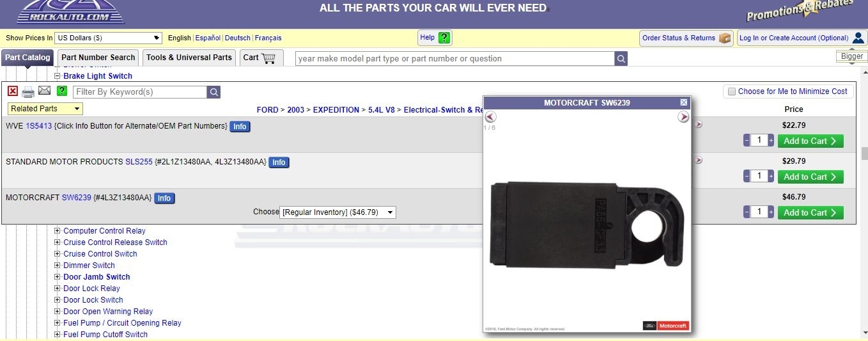Click the user account silhouette icon

[858, 38]
